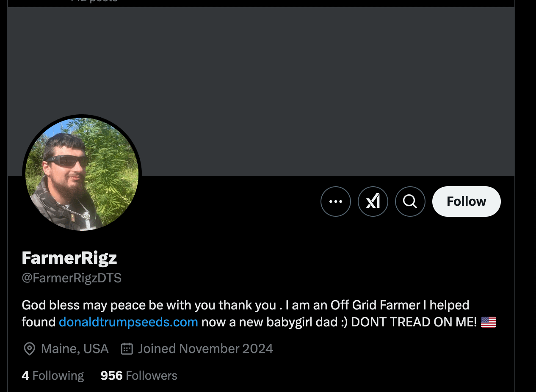Open the profile search magnifier icon
This screenshot has height=392, width=536.
410,202
